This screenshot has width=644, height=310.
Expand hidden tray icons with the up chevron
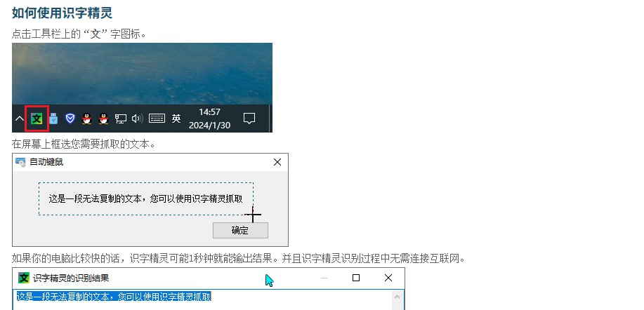point(19,119)
